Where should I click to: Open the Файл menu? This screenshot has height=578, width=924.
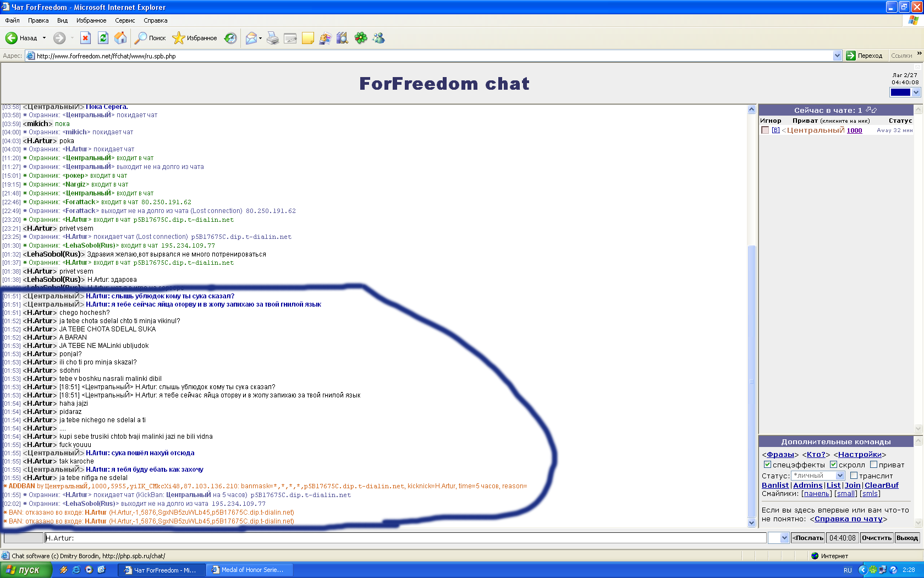12,20
